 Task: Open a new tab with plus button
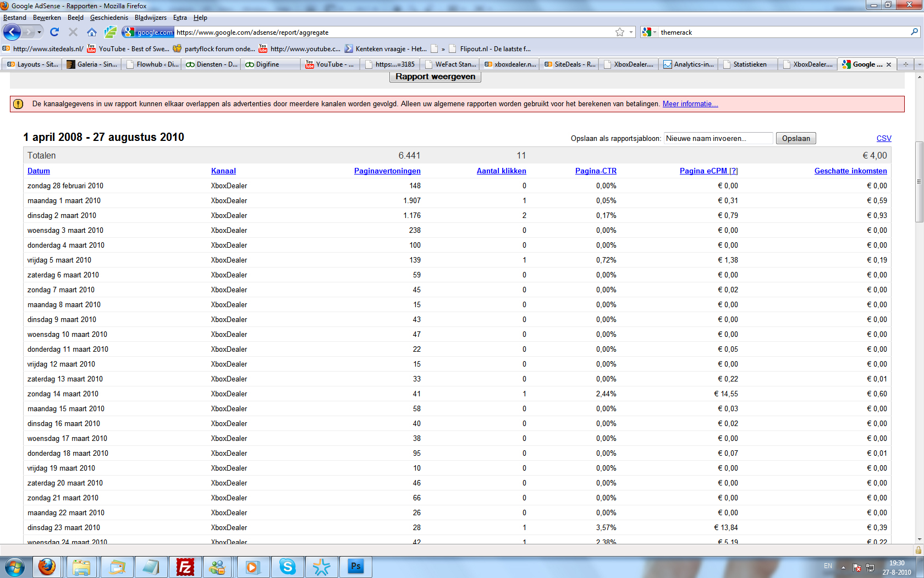click(905, 64)
